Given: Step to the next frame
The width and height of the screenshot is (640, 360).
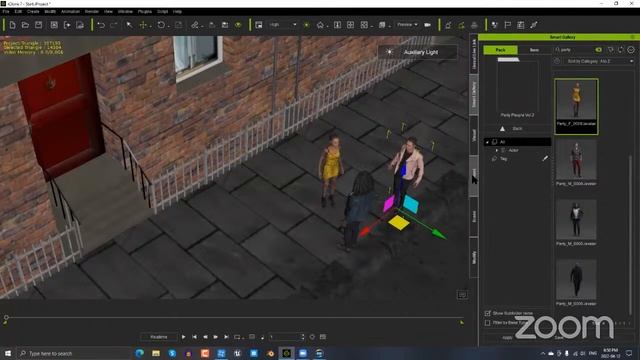Looking at the screenshot, I should click(216, 337).
